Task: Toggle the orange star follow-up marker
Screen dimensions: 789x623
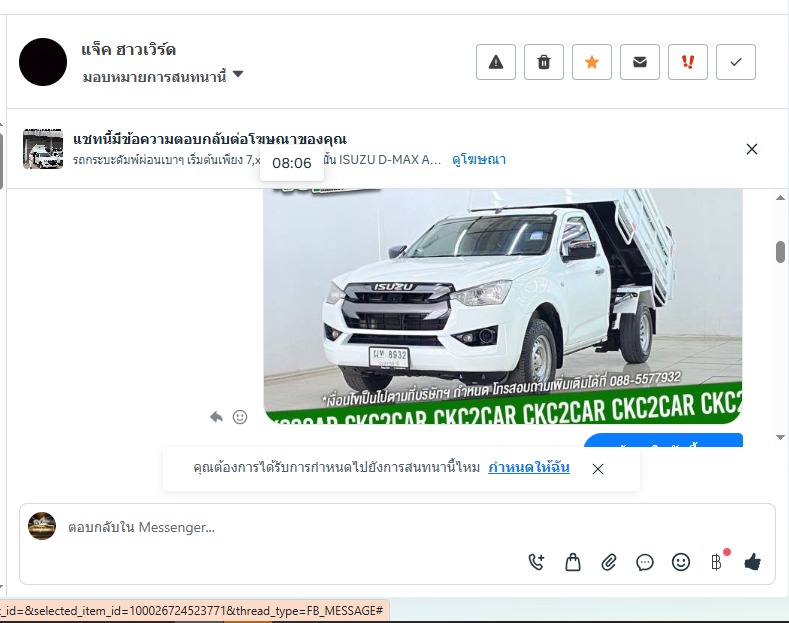Action: (x=592, y=62)
